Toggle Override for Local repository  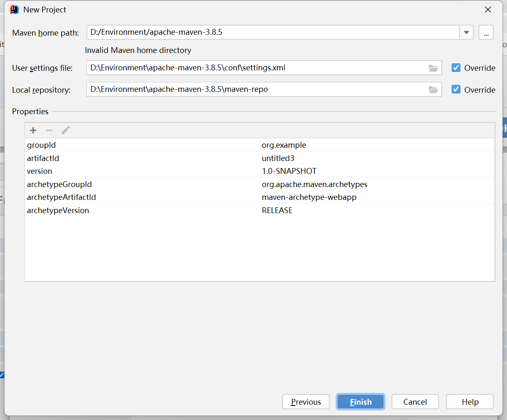[456, 89]
